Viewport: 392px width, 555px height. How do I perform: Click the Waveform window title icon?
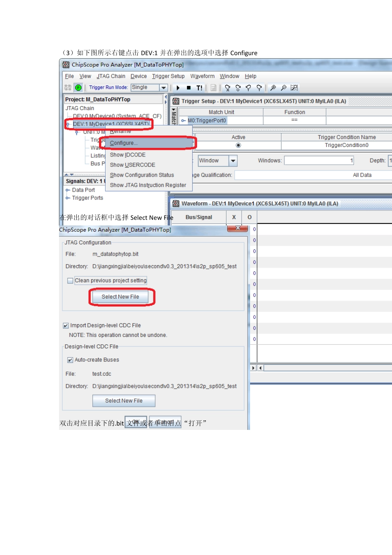pyautogui.click(x=176, y=204)
